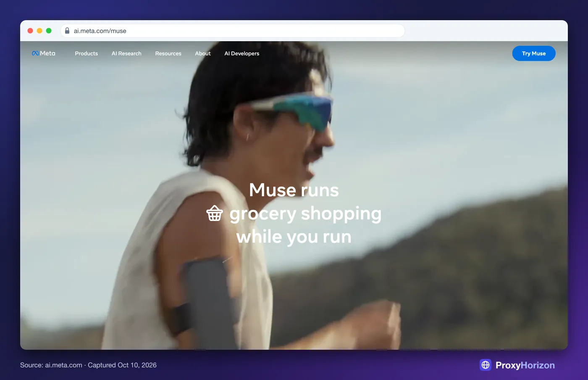Go to the About section
This screenshot has height=380, width=588.
tap(203, 53)
